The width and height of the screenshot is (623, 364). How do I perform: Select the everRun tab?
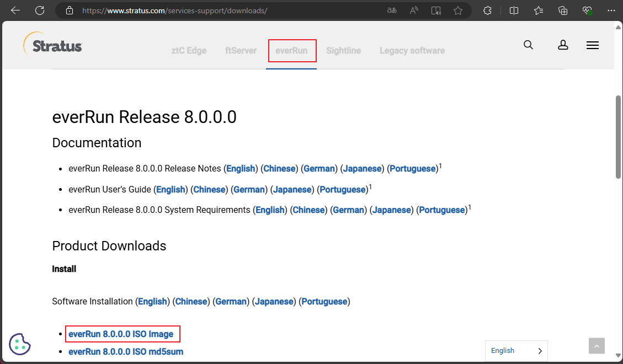(291, 51)
